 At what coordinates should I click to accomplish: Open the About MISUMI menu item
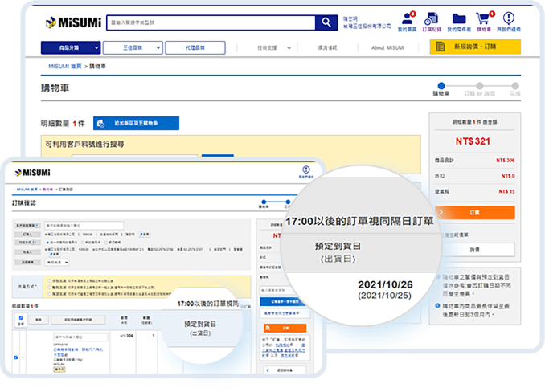tap(389, 47)
